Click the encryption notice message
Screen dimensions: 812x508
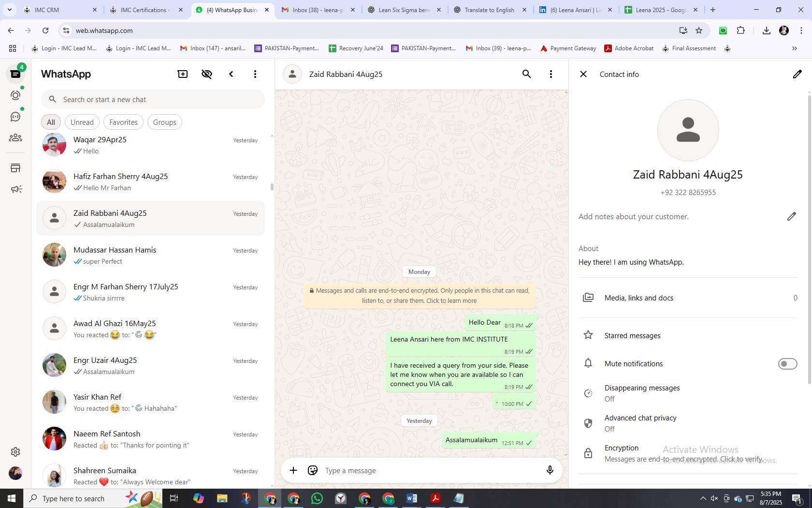420,296
